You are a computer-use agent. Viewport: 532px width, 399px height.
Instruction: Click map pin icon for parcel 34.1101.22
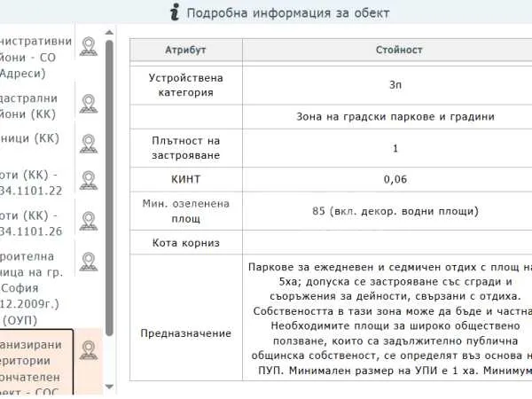pos(89,181)
